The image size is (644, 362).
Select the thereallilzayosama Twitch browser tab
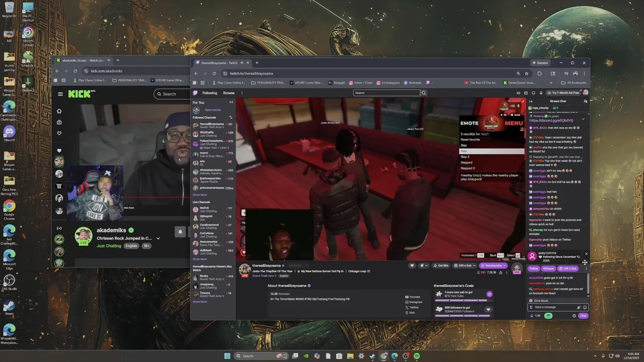pos(222,63)
